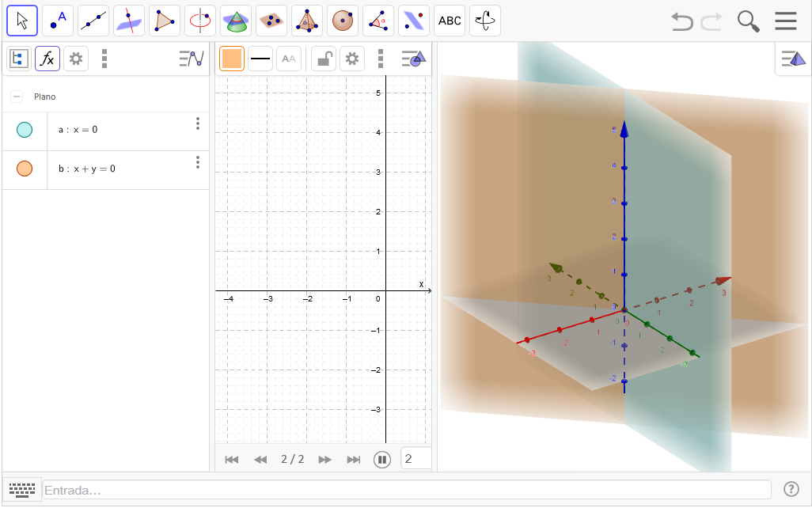Screen dimensions: 812x508
Task: Toggle the lock object button
Action: pos(323,59)
